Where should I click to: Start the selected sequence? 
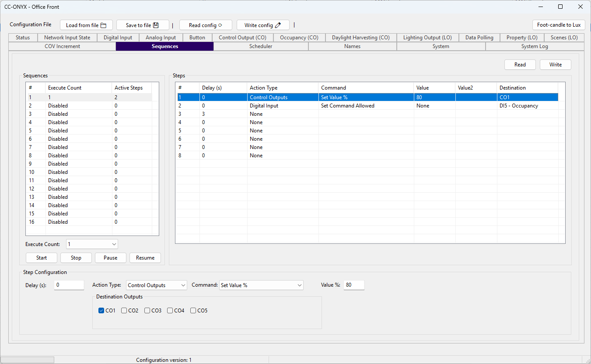tap(42, 258)
